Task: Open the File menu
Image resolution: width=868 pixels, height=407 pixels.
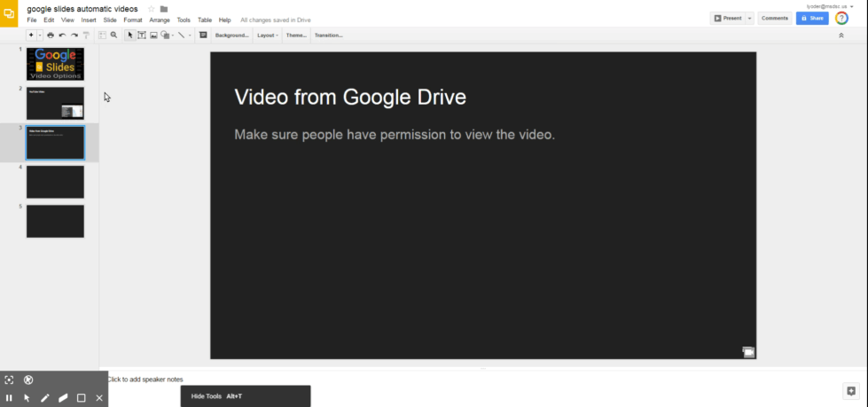Action: [x=32, y=20]
